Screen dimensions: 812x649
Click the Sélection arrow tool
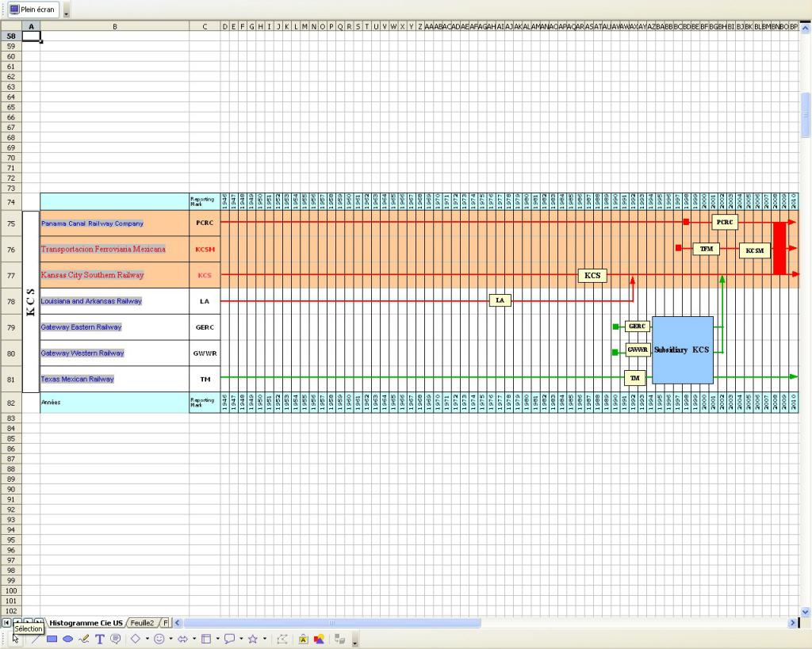tap(17, 639)
